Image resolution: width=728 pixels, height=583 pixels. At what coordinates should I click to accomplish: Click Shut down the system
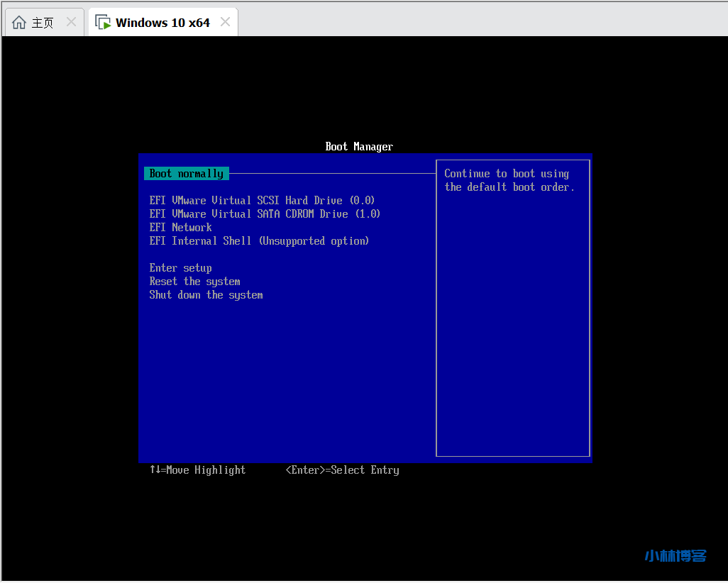[x=206, y=295]
